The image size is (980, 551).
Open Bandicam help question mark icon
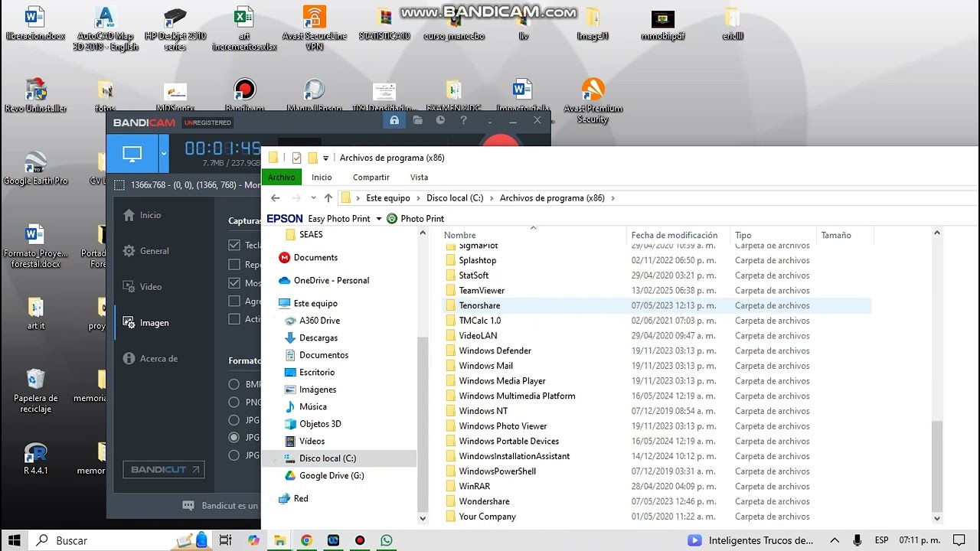coord(463,121)
